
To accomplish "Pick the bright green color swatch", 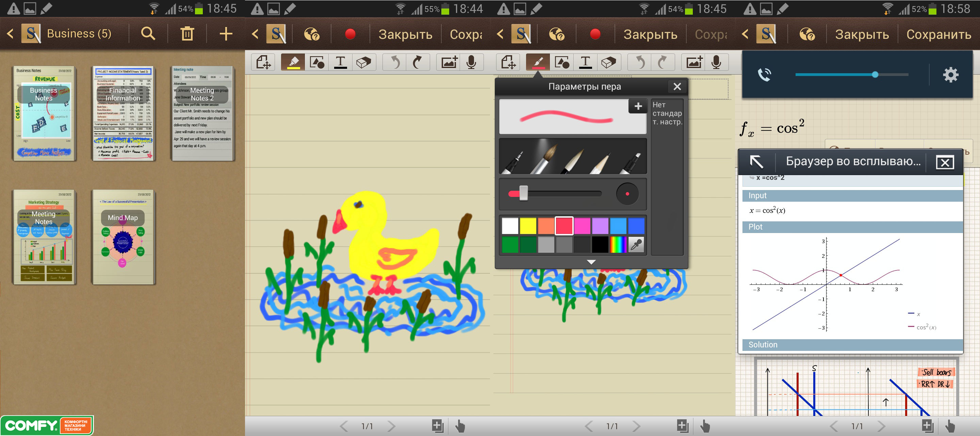I will [x=510, y=245].
